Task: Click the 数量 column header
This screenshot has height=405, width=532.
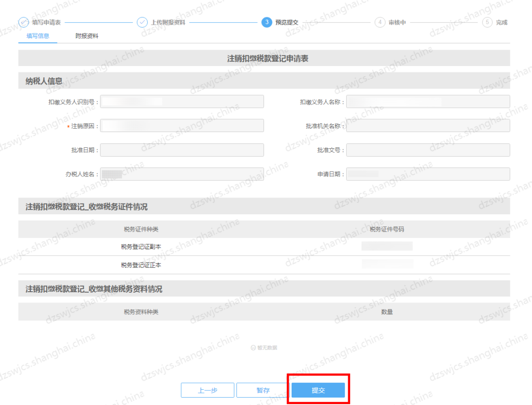Action: [x=387, y=312]
